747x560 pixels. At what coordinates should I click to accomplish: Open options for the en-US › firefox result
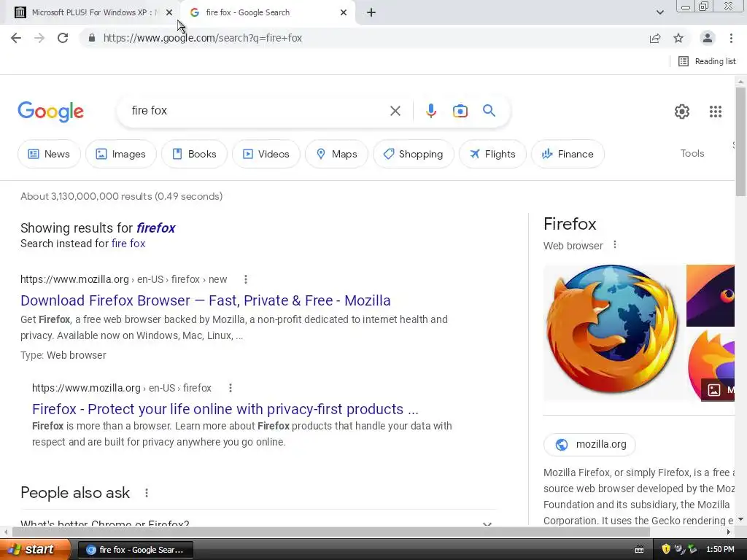[231, 388]
